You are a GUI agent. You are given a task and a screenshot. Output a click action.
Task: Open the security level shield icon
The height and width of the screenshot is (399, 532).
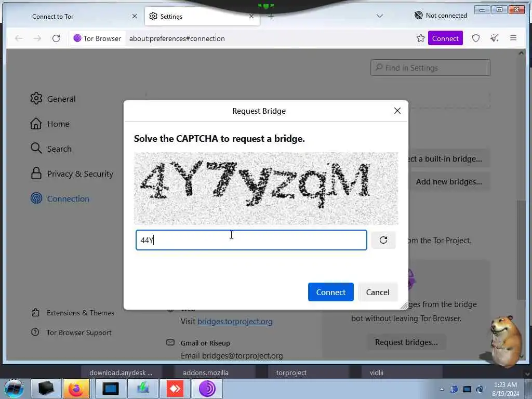coord(476,38)
